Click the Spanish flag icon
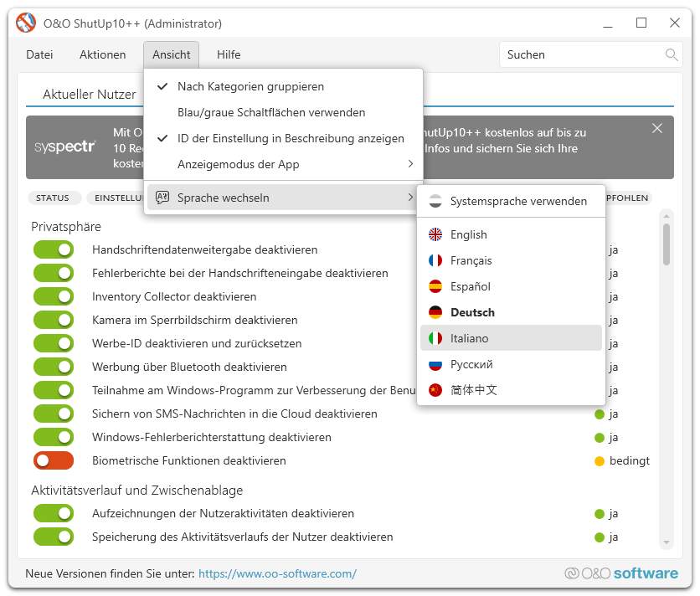This screenshot has height=596, width=700. [435, 286]
